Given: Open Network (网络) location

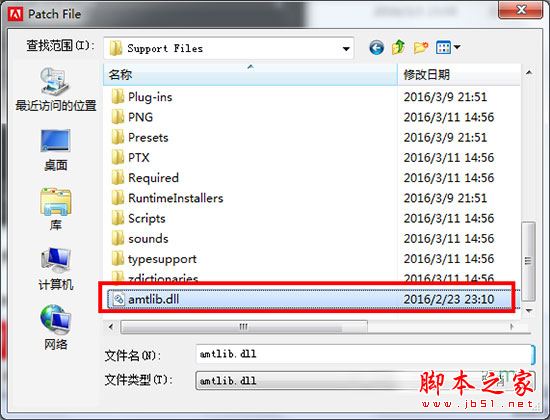Looking at the screenshot, I should (55, 328).
